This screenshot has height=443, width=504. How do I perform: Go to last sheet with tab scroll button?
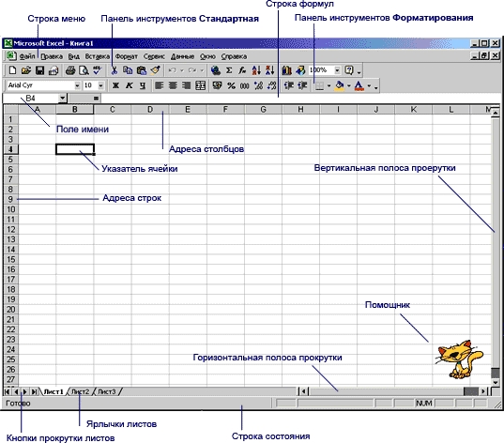pos(34,391)
